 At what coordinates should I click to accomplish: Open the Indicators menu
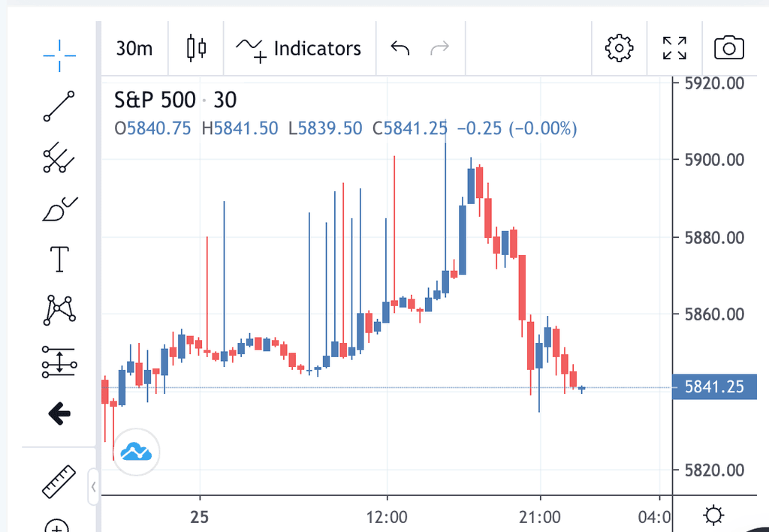click(x=299, y=49)
